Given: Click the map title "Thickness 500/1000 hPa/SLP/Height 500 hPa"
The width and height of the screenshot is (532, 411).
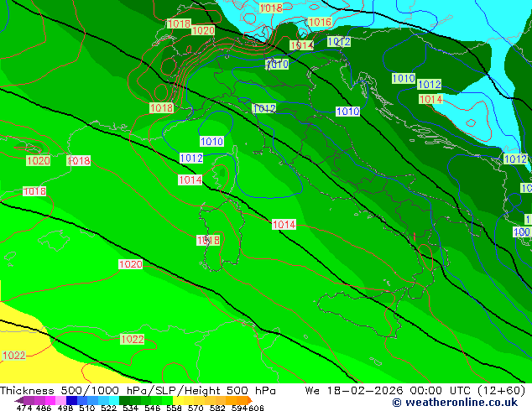Looking at the screenshot, I should (138, 391).
